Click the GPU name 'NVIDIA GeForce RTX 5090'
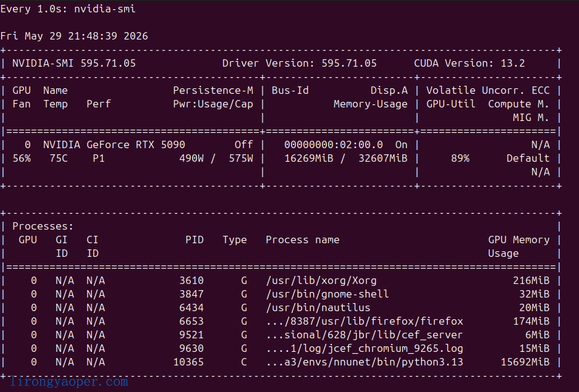Image resolution: width=579 pixels, height=392 pixels. 114,144
